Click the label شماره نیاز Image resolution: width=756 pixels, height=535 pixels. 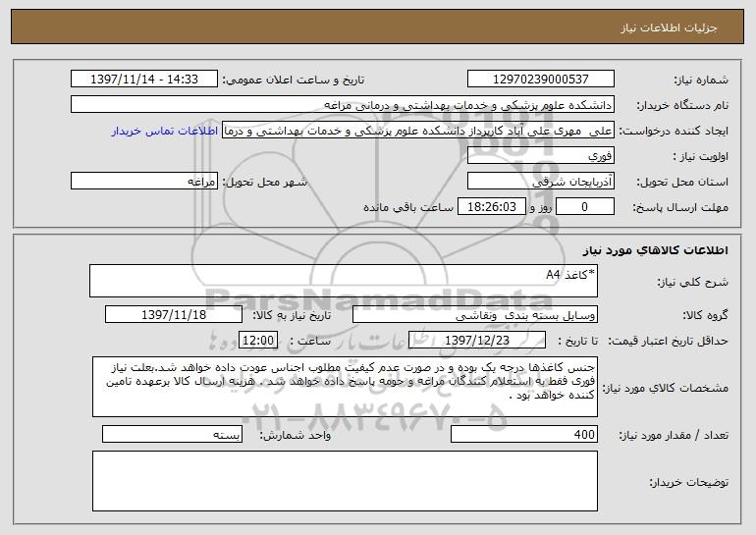701,80
